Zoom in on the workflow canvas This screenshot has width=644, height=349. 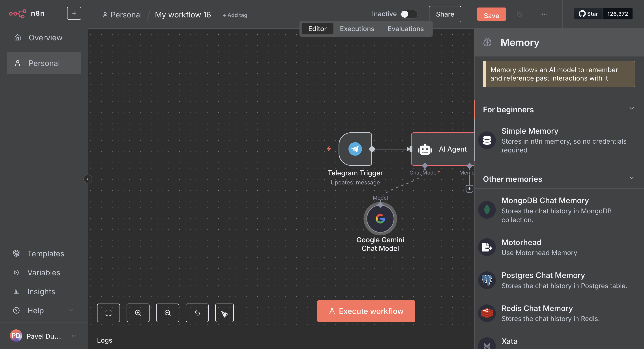[x=138, y=313]
